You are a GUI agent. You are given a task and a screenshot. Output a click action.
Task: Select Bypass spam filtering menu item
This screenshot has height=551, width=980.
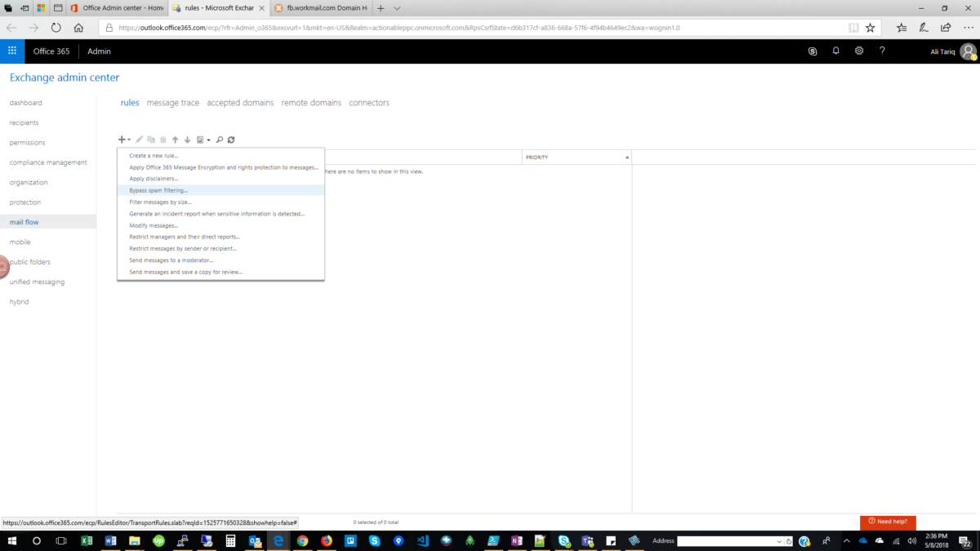(x=220, y=190)
